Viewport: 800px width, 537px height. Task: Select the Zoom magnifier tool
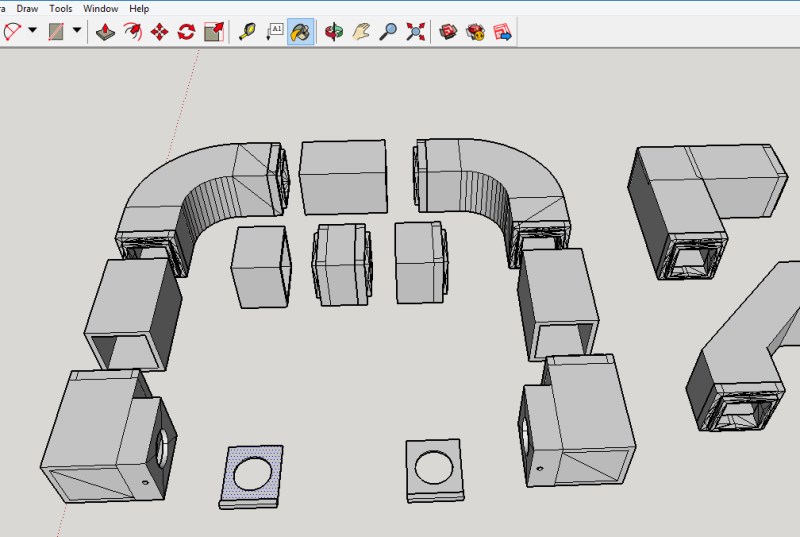(x=388, y=32)
